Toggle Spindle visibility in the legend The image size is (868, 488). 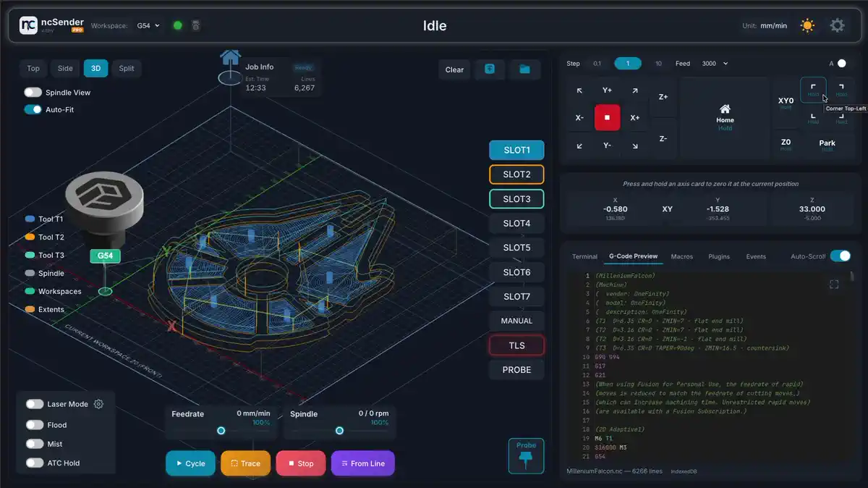pyautogui.click(x=45, y=273)
